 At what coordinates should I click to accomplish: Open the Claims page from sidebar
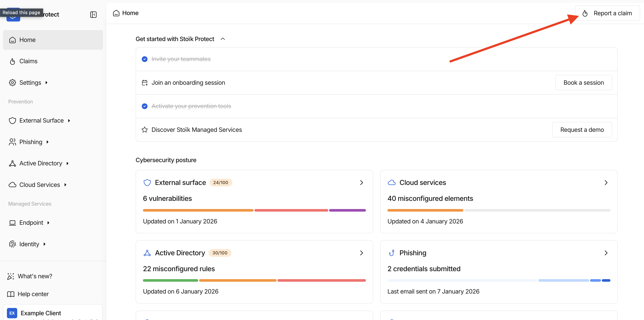pos(28,61)
